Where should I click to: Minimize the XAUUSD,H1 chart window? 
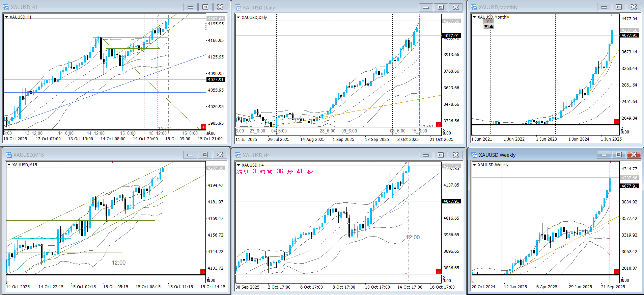pos(190,7)
